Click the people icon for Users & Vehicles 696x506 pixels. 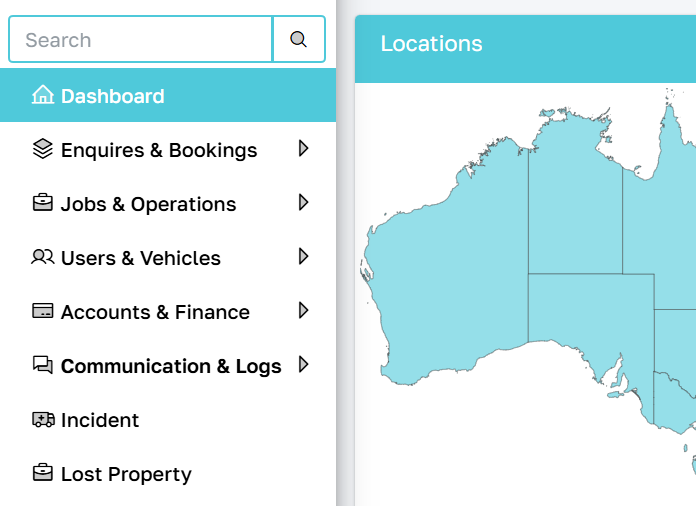pos(43,258)
